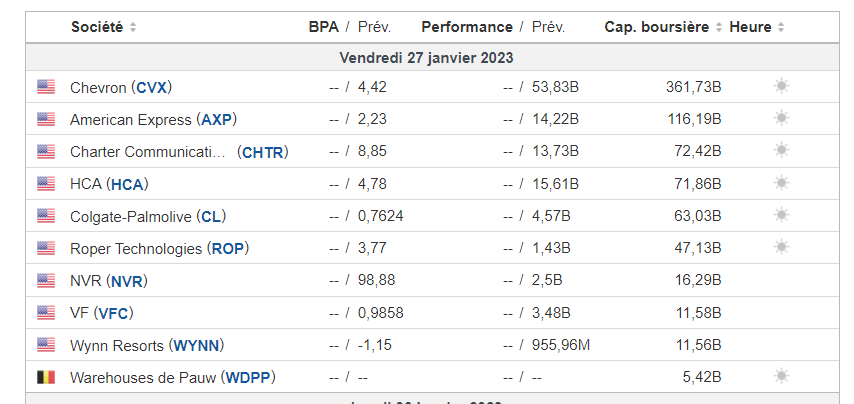This screenshot has height=404, width=854.
Task: Sort by Cap. boursière column arrows
Action: point(719,27)
